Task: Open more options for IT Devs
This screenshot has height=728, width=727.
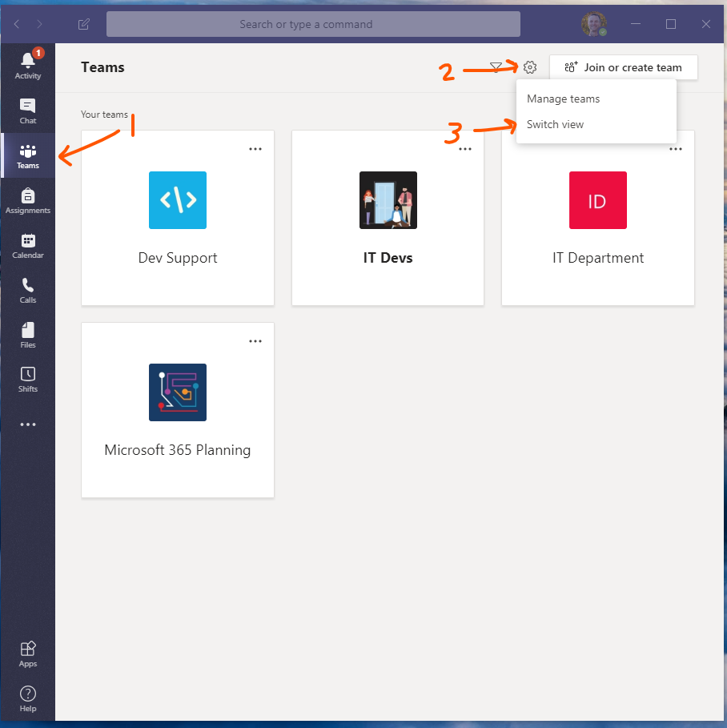Action: 465,149
